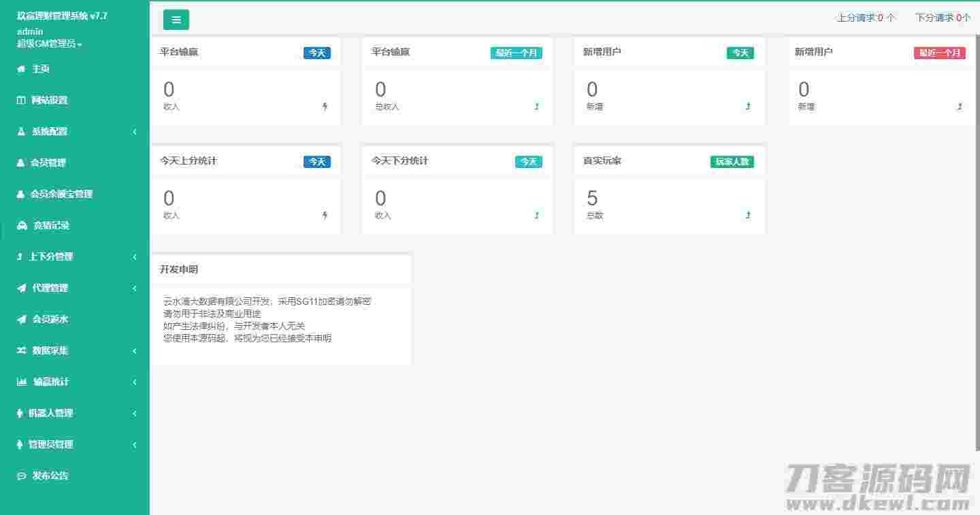Click the speech bubble icon beside 发布公告
Image resolution: width=980 pixels, height=515 pixels.
[x=21, y=476]
